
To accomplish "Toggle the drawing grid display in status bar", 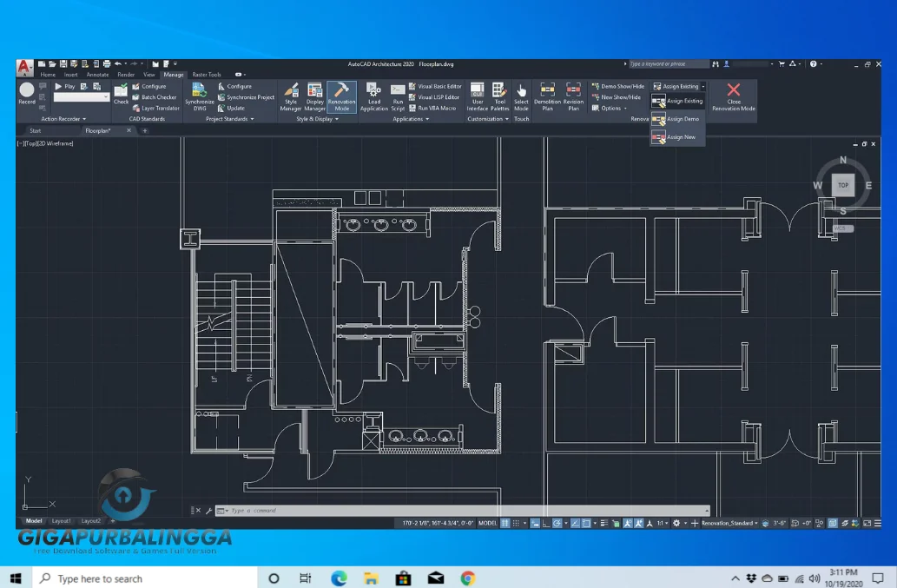I will pos(505,524).
